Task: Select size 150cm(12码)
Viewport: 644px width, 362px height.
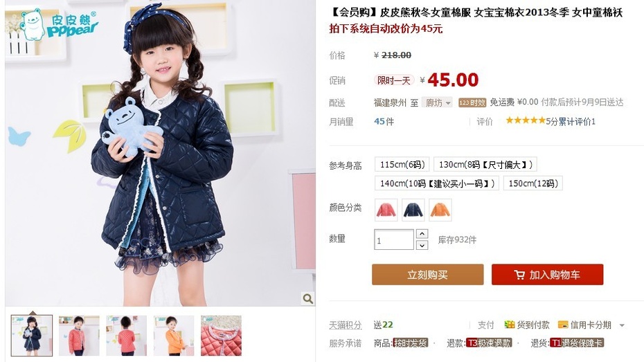Action: pos(533,183)
